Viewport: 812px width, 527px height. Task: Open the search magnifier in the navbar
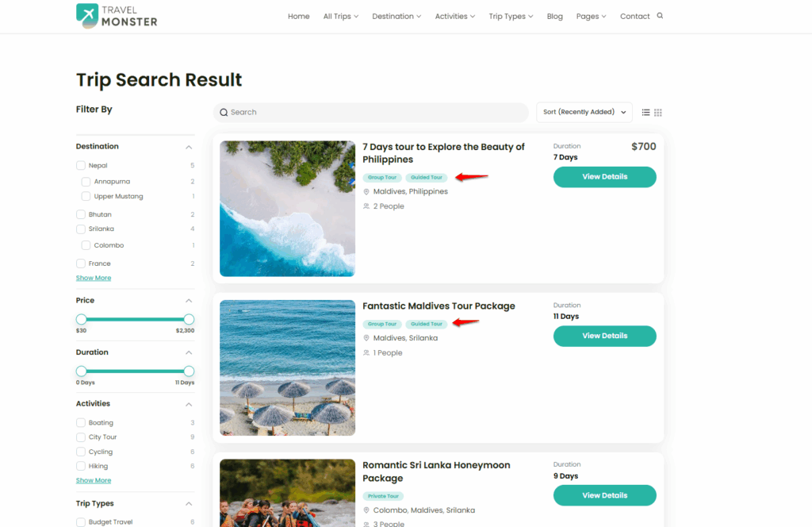tap(660, 16)
